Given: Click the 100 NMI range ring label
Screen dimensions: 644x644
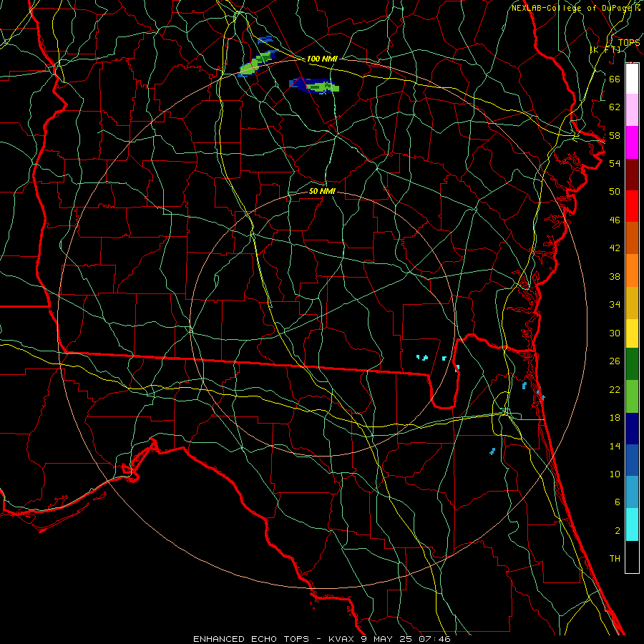Looking at the screenshot, I should (322, 59).
